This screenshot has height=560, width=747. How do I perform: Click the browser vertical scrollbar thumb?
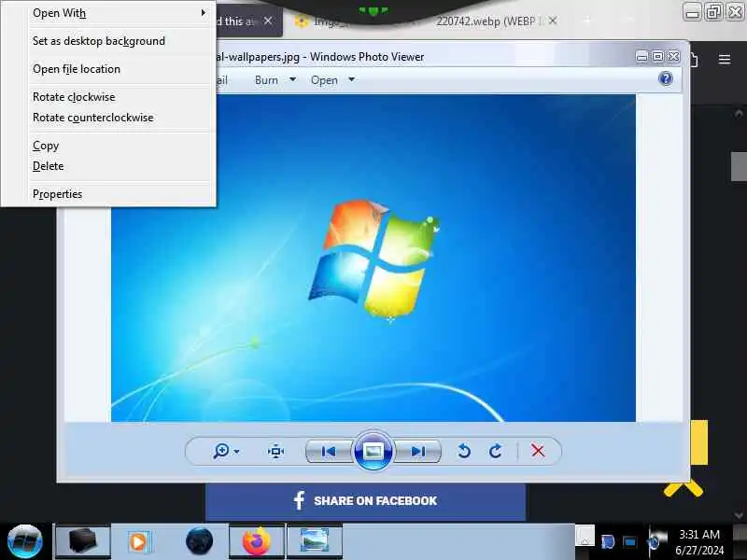pos(739,166)
